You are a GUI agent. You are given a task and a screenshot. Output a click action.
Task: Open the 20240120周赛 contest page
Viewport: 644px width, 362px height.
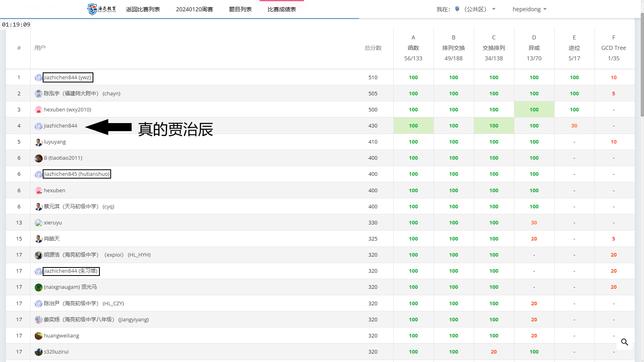tap(194, 9)
